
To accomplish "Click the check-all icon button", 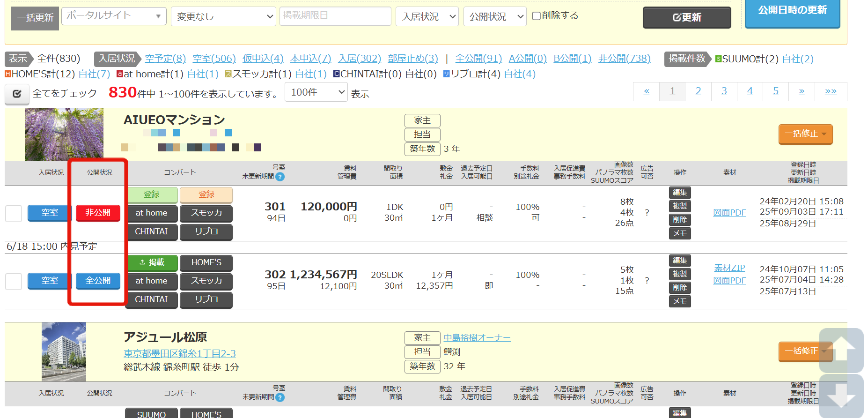I will (17, 94).
